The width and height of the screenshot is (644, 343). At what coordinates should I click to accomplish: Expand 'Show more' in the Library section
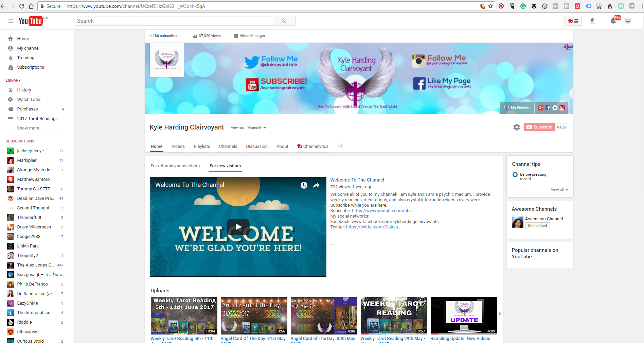coord(28,128)
